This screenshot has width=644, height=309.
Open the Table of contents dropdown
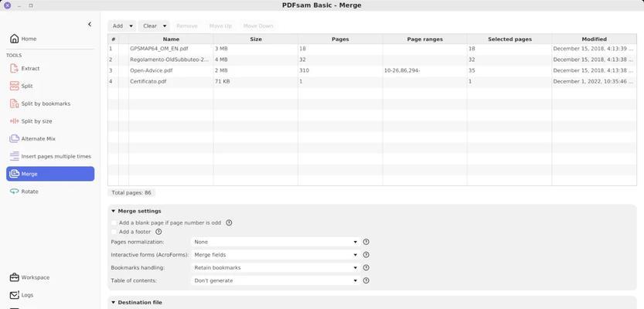point(275,280)
